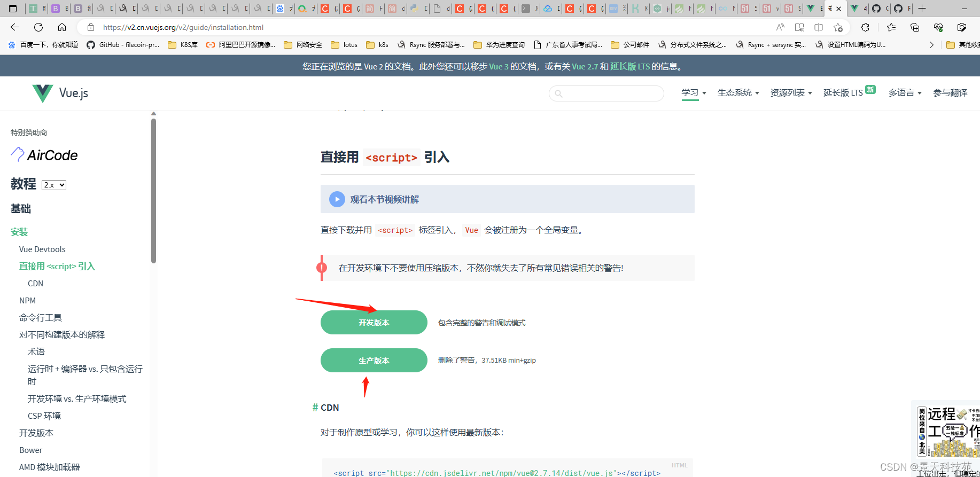Select 直接用 <script> 引入 in sidebar
This screenshot has height=477, width=980.
tap(57, 267)
